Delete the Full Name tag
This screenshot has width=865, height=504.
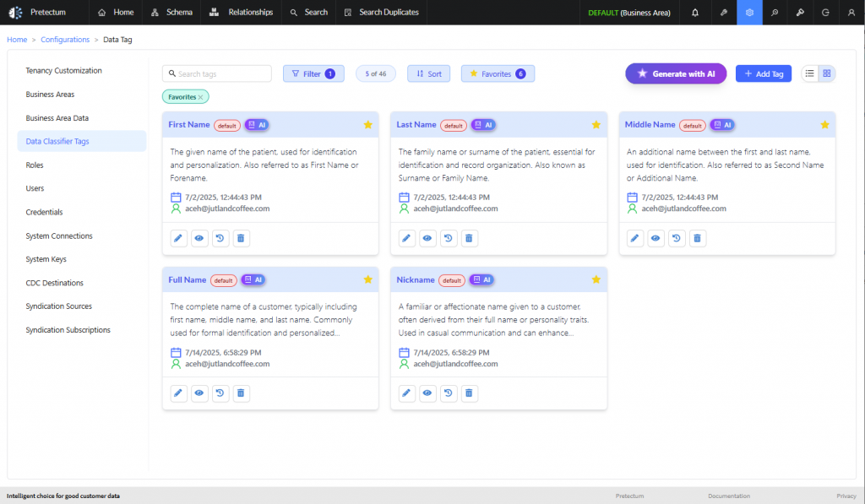(241, 393)
